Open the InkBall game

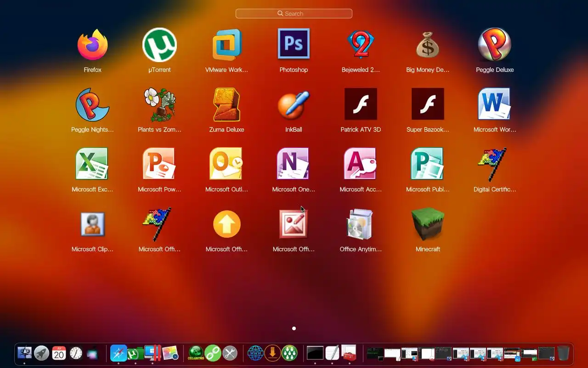(x=294, y=104)
